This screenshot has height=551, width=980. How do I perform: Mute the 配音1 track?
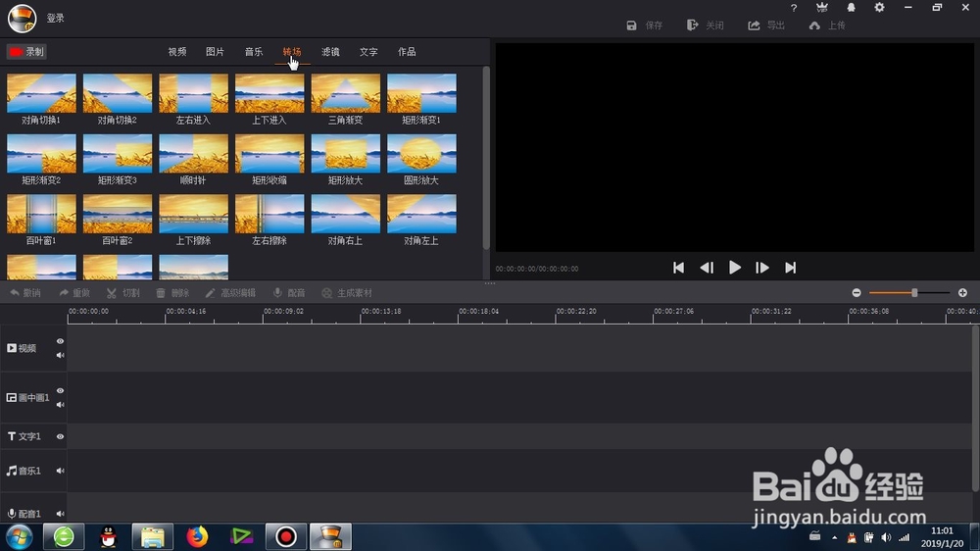point(60,514)
